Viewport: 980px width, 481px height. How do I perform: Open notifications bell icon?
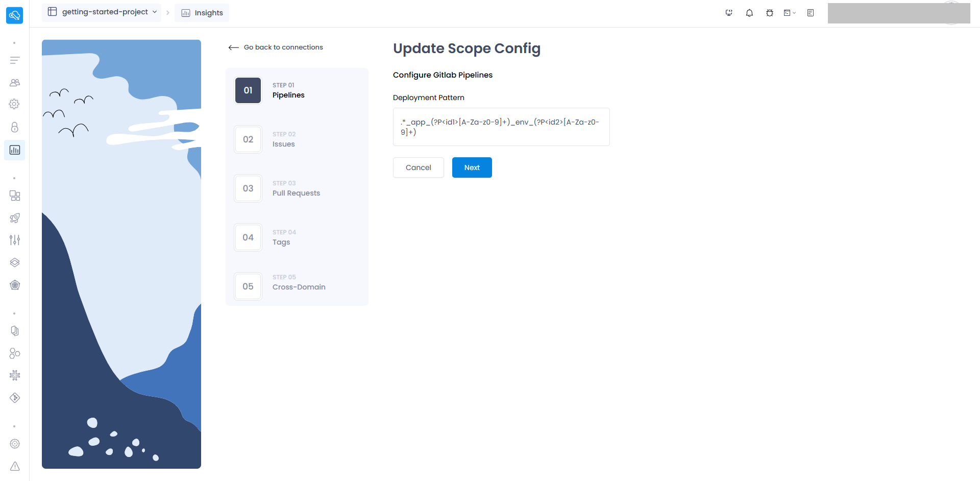[x=749, y=13]
